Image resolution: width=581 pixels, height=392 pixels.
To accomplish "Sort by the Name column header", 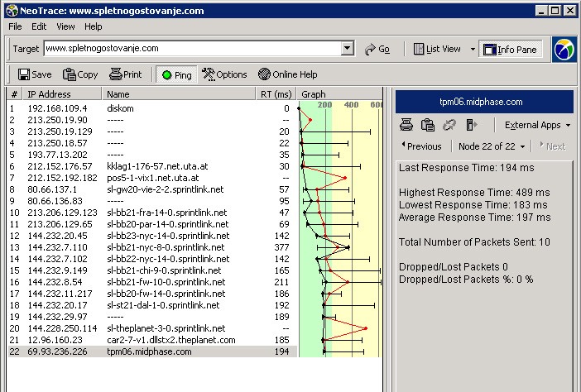I will coord(179,94).
